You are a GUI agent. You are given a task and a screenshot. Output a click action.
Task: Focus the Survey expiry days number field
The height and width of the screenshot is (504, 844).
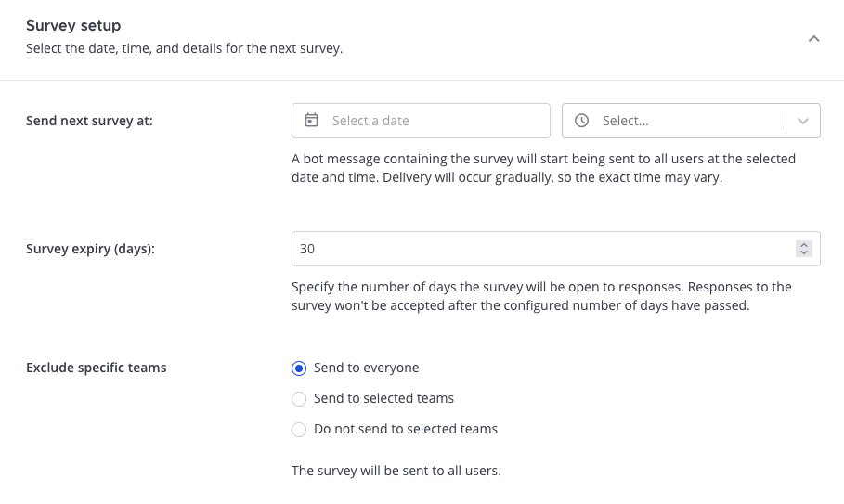click(539, 249)
